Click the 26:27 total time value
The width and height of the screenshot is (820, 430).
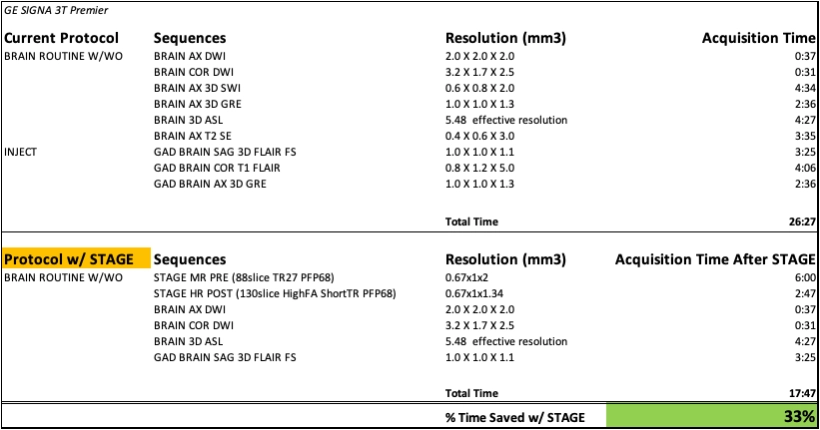click(802, 222)
